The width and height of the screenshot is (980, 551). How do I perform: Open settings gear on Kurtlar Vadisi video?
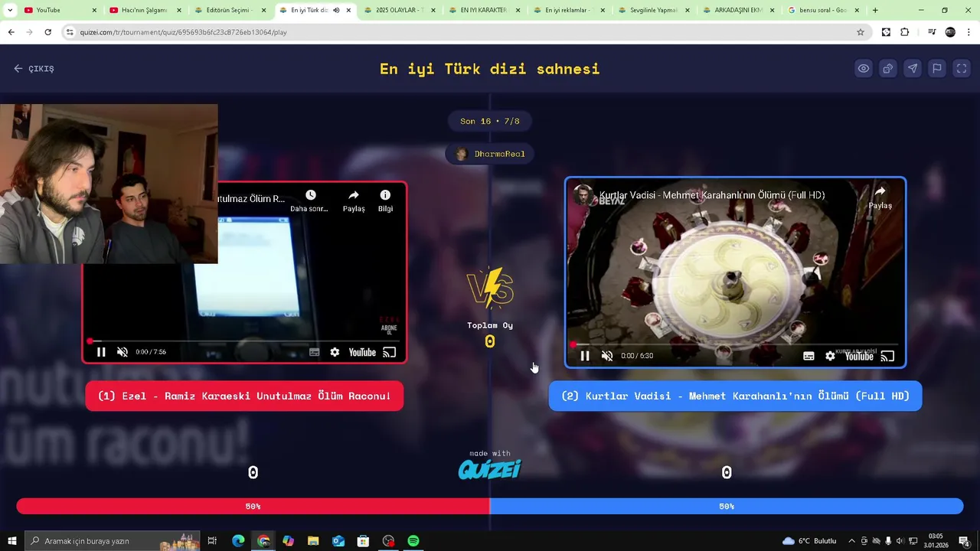(830, 356)
